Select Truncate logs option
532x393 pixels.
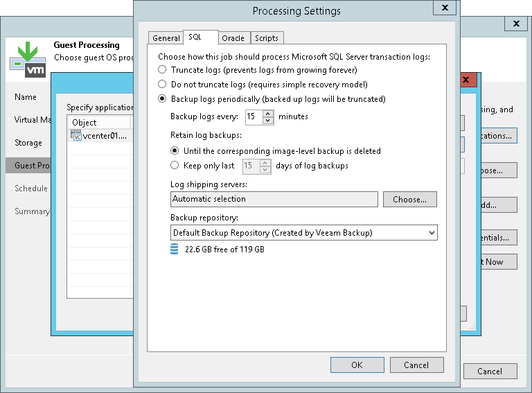[162, 69]
